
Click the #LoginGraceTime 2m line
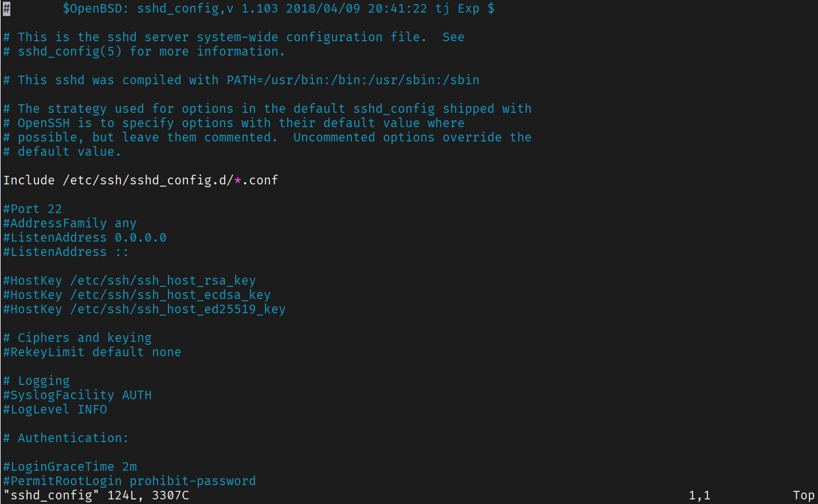tap(69, 467)
